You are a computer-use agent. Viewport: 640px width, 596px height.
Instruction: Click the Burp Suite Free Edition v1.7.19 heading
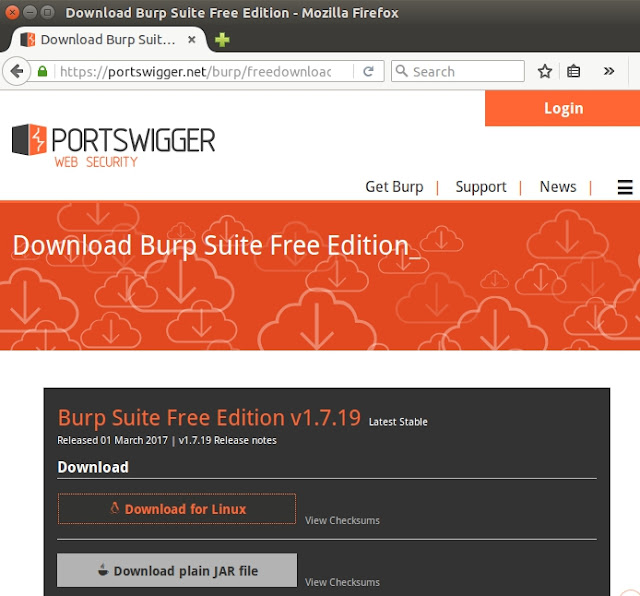coord(209,418)
